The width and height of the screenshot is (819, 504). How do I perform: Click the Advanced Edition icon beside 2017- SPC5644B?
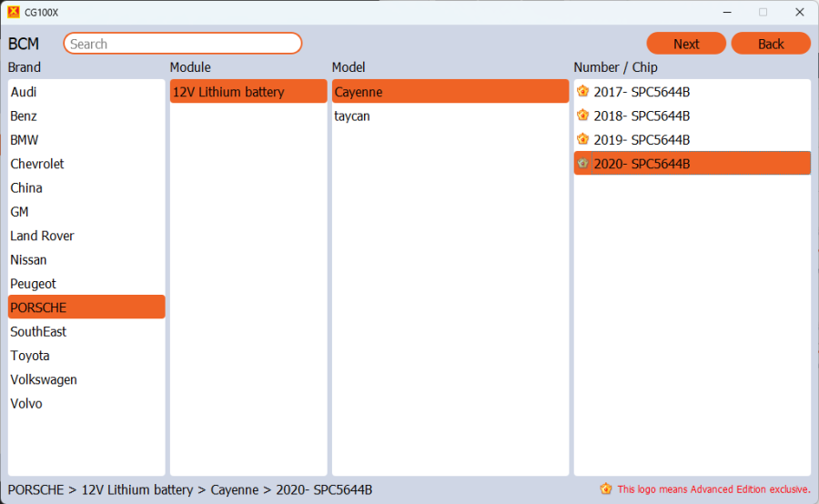[x=583, y=91]
